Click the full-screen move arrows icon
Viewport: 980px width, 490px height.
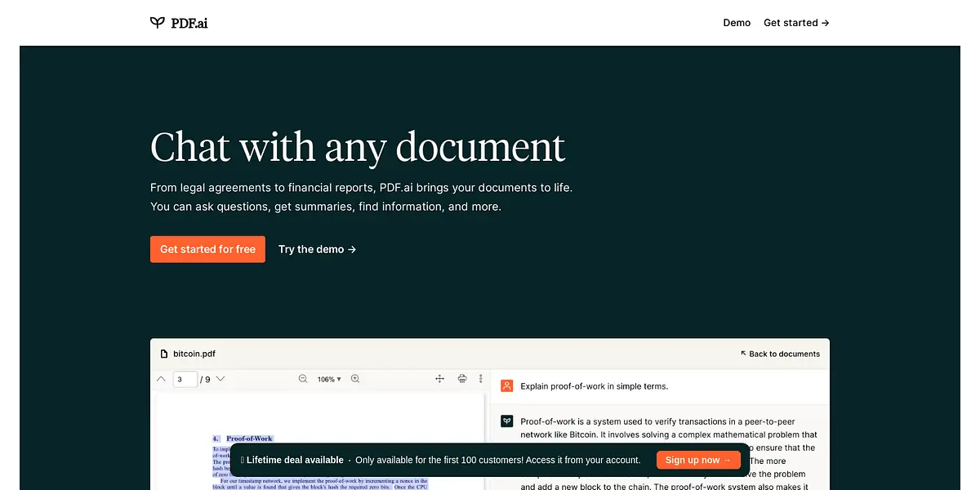pyautogui.click(x=439, y=379)
